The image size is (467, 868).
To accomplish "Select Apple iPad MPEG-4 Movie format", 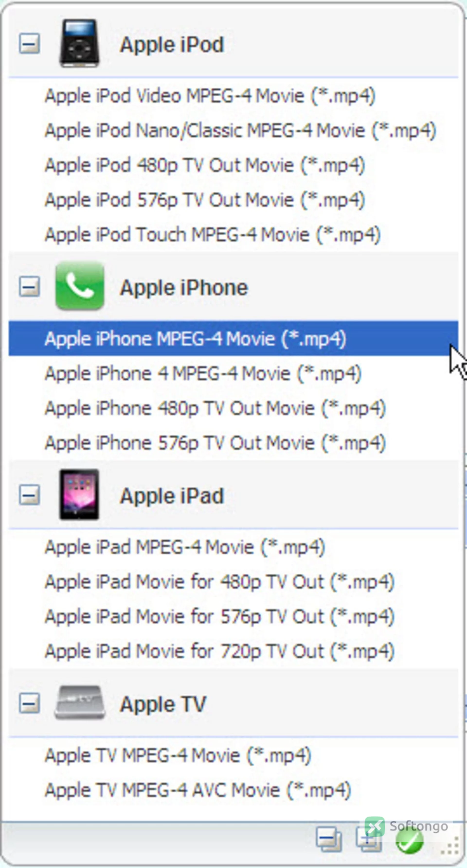I will 233,547.
